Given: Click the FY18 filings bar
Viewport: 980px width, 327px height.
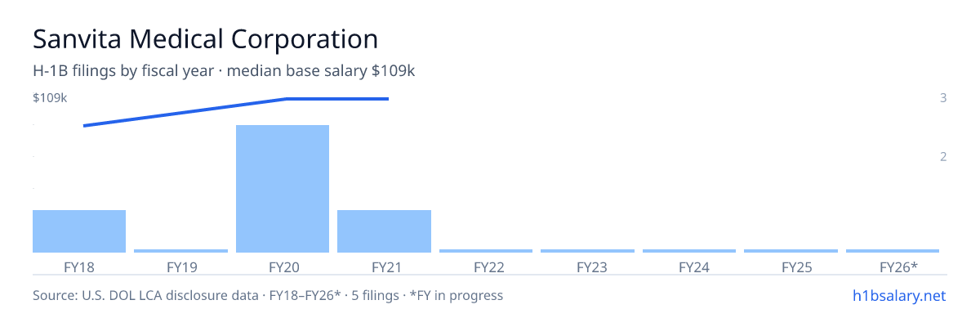Looking at the screenshot, I should pos(79,231).
